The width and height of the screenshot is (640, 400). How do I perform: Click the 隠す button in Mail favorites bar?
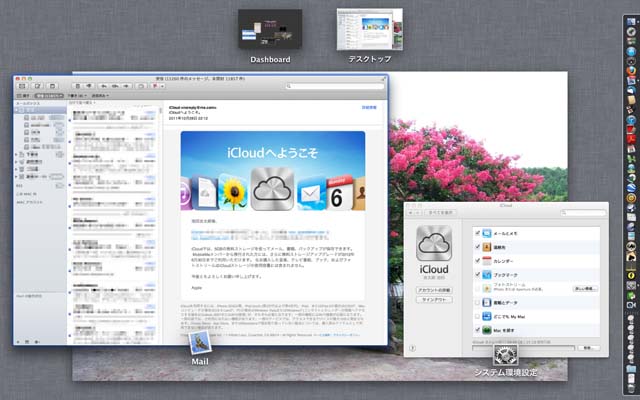[x=23, y=96]
